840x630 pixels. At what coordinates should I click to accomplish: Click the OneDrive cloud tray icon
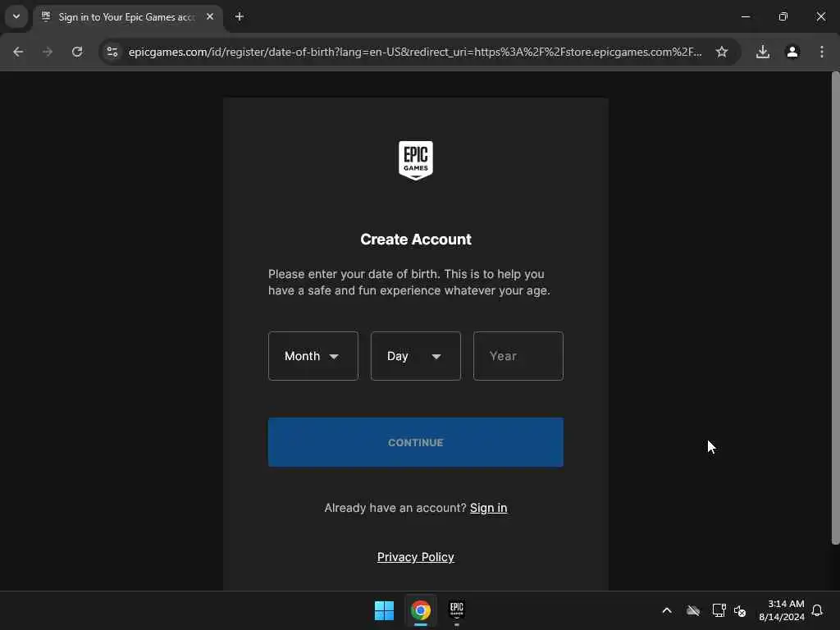click(692, 610)
